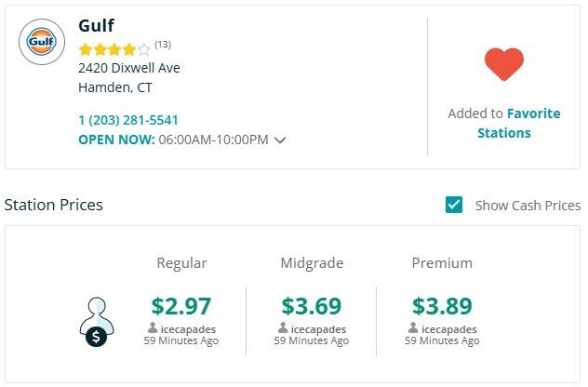
Task: Call the station phone number link
Action: tap(128, 120)
